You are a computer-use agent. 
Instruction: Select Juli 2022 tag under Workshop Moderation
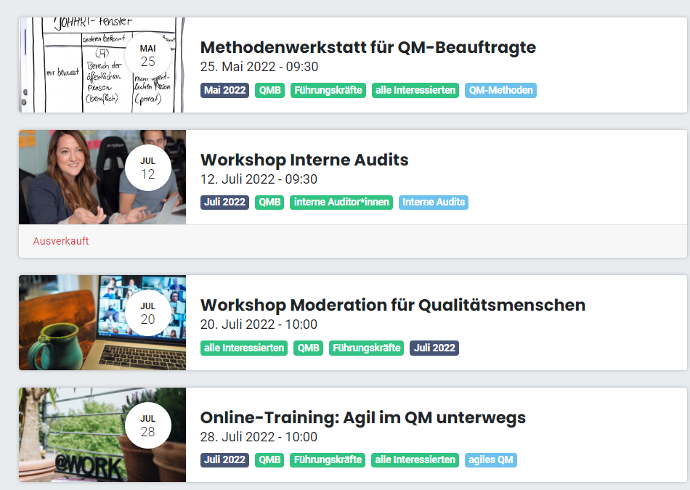click(x=434, y=348)
